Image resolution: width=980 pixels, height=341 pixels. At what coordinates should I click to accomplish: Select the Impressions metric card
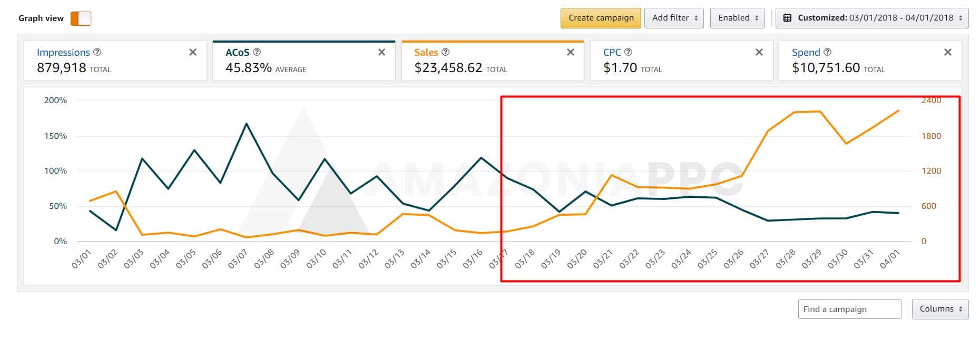[x=115, y=61]
